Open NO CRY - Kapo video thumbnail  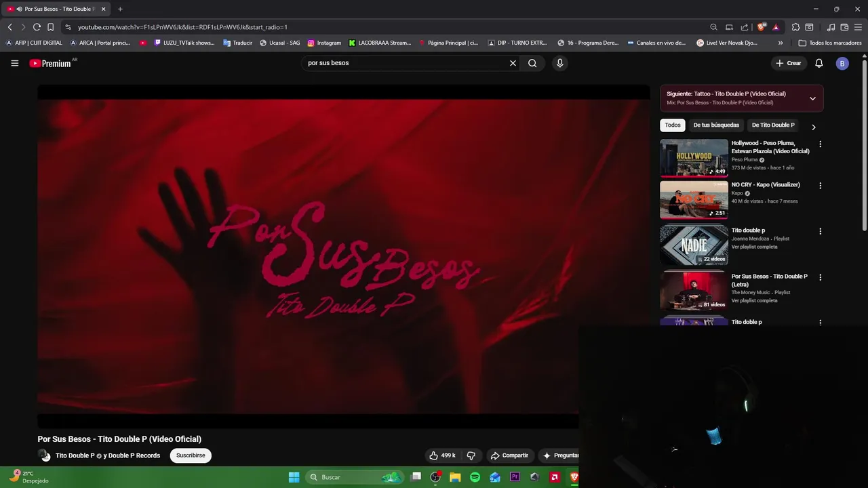point(694,200)
